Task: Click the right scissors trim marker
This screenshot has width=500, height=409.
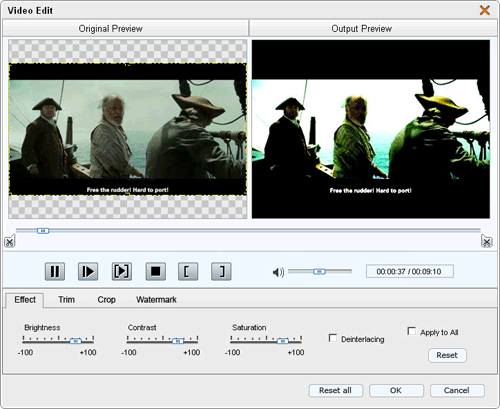Action: click(x=487, y=241)
